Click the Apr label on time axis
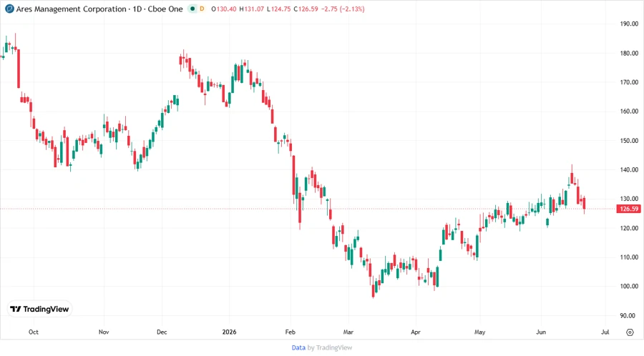The height and width of the screenshot is (356, 644). point(415,332)
